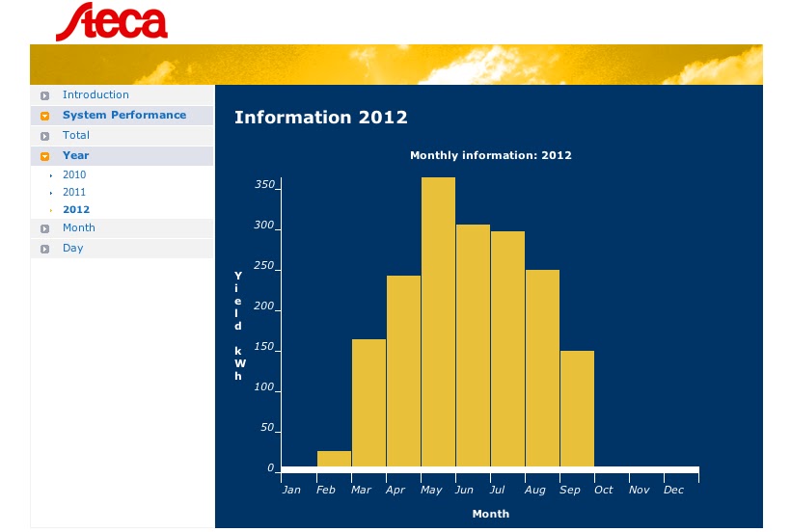Click the June yield bar

474,346
